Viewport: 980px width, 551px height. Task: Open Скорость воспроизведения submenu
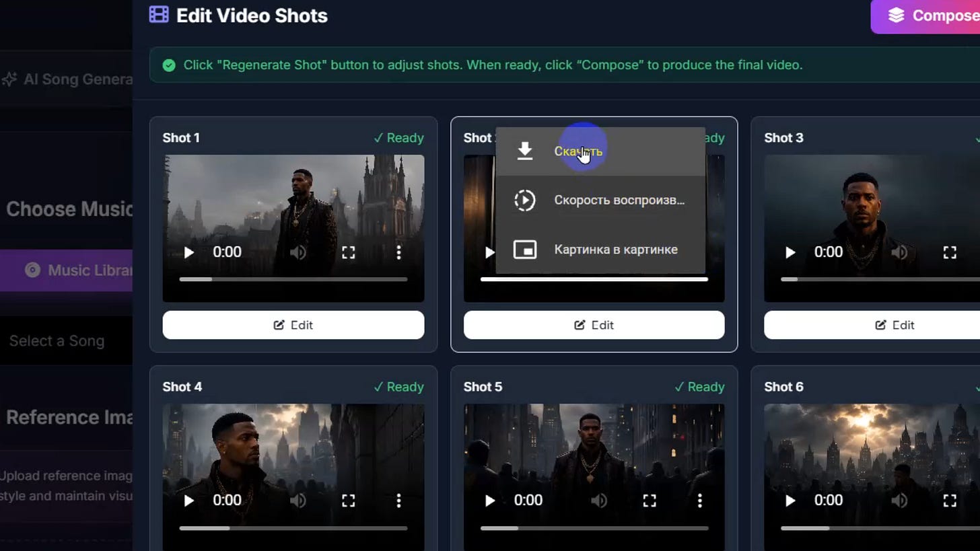click(600, 200)
